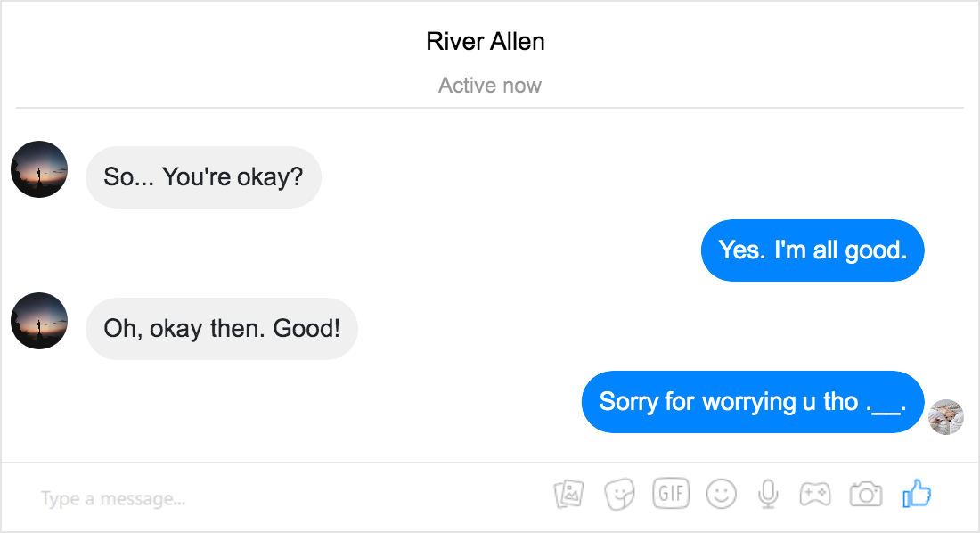Viewport: 980px width, 533px height.
Task: Click the 'Active now' status text
Action: click(x=489, y=85)
